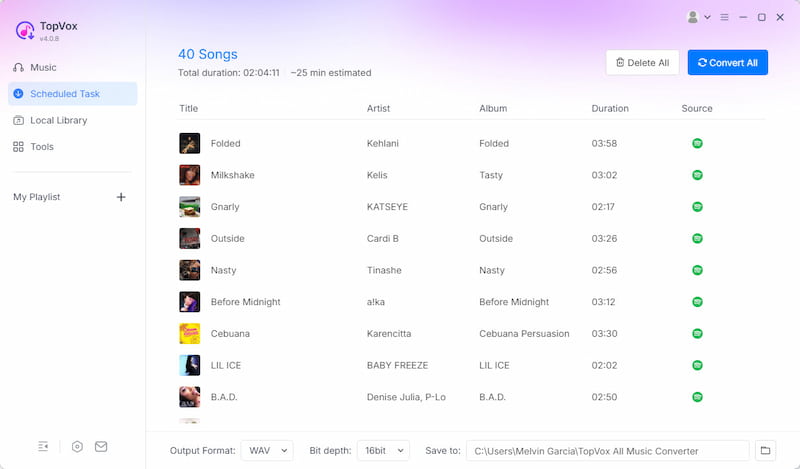Viewport: 800px width, 469px height.
Task: Click Spotify source icon for Before Midnight
Action: (x=697, y=302)
